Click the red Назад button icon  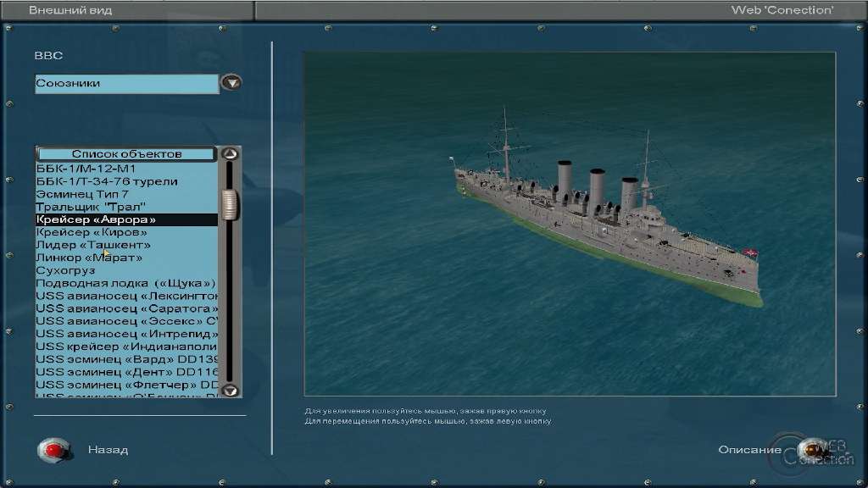[53, 449]
